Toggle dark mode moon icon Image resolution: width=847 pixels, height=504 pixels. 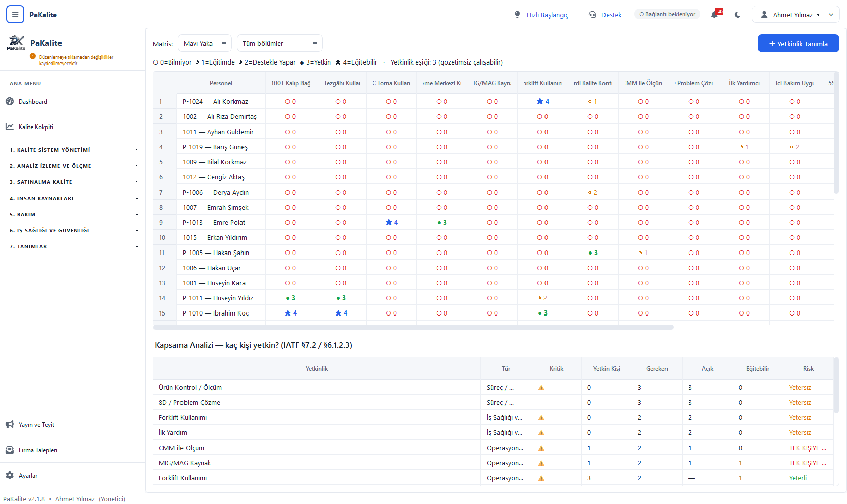[738, 15]
